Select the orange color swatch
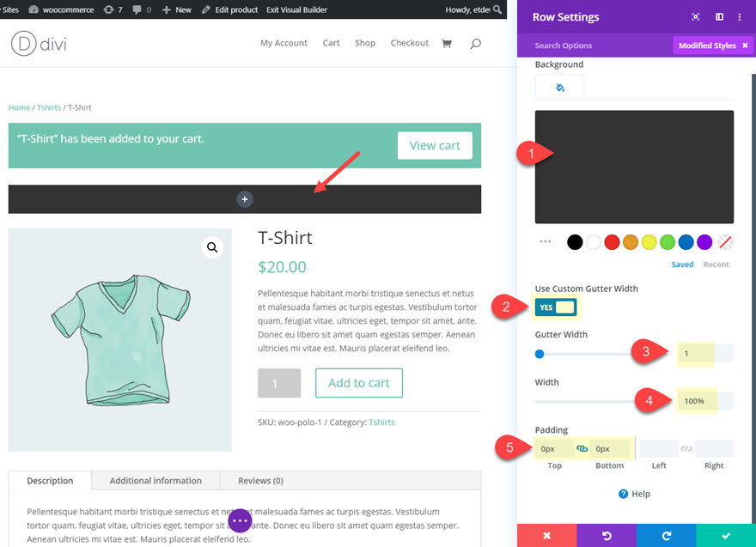The width and height of the screenshot is (756, 547). (631, 242)
